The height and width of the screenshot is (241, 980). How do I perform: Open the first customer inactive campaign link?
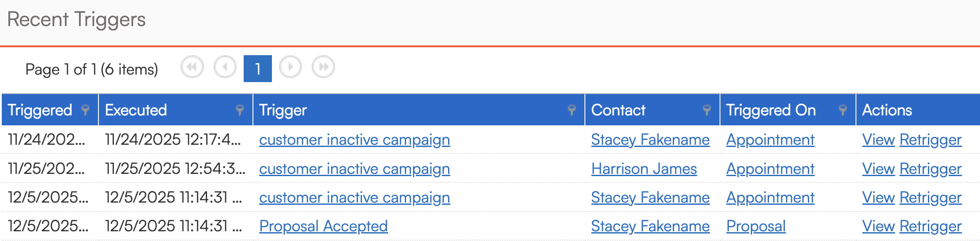pyautogui.click(x=354, y=140)
